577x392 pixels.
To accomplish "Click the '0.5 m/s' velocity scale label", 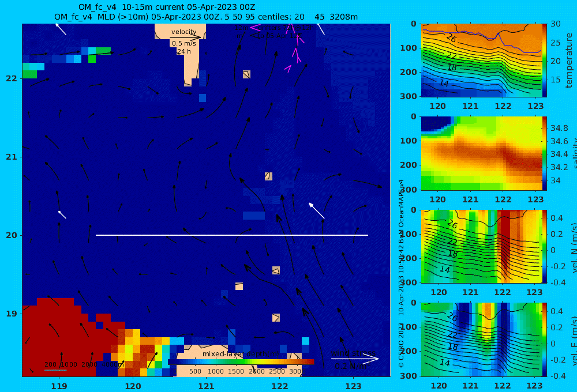I will (x=183, y=43).
